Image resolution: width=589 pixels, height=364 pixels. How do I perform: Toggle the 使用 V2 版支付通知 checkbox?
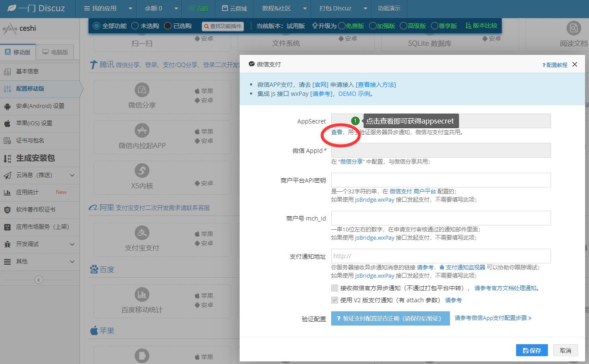pos(335,300)
